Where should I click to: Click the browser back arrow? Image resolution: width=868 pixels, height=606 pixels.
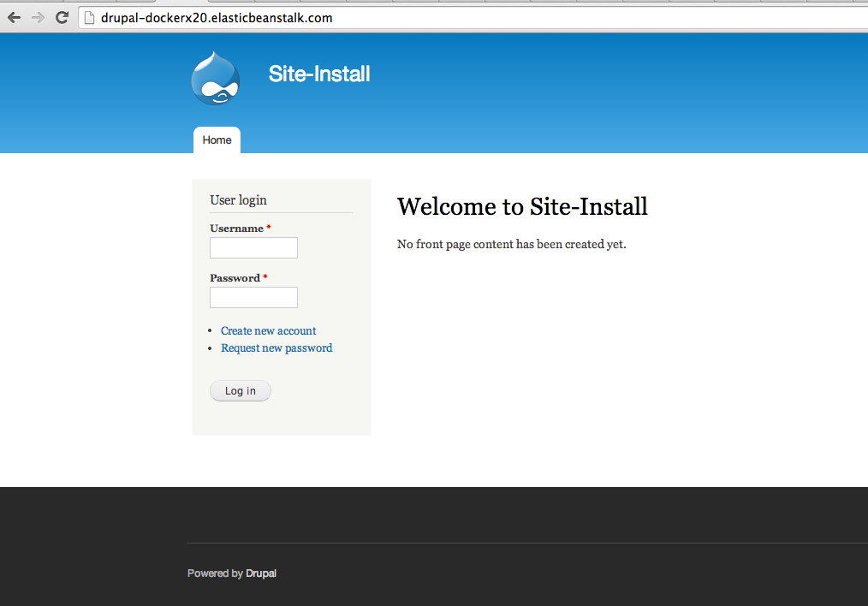pos(14,18)
